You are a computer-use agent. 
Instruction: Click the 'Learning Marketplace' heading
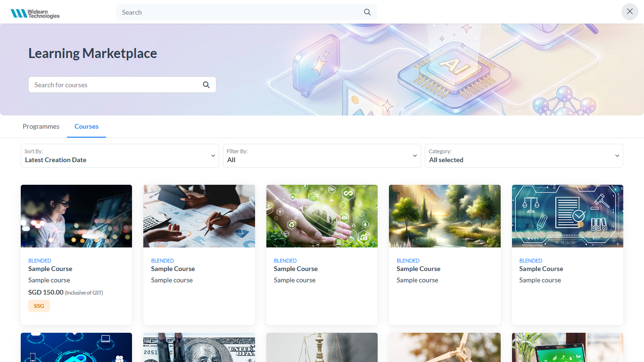click(93, 53)
